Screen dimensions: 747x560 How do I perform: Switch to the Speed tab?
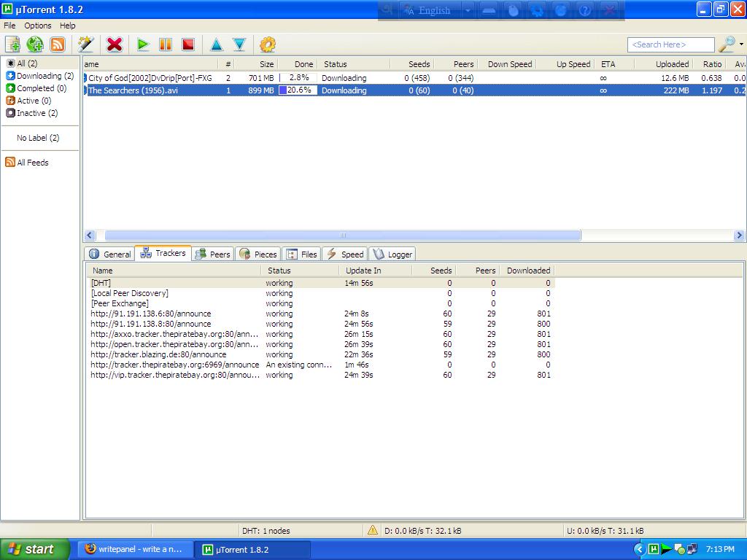345,254
